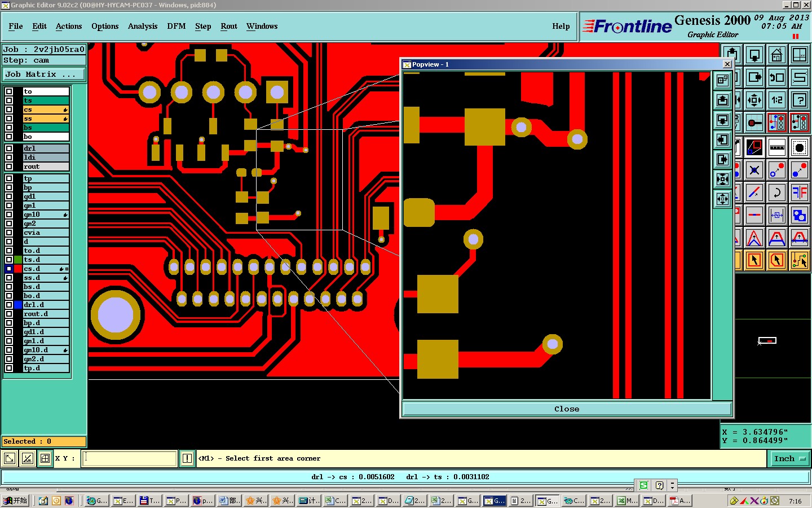Toggle the checkbox for layer 'cvia'
The height and width of the screenshot is (508, 812).
pyautogui.click(x=9, y=233)
